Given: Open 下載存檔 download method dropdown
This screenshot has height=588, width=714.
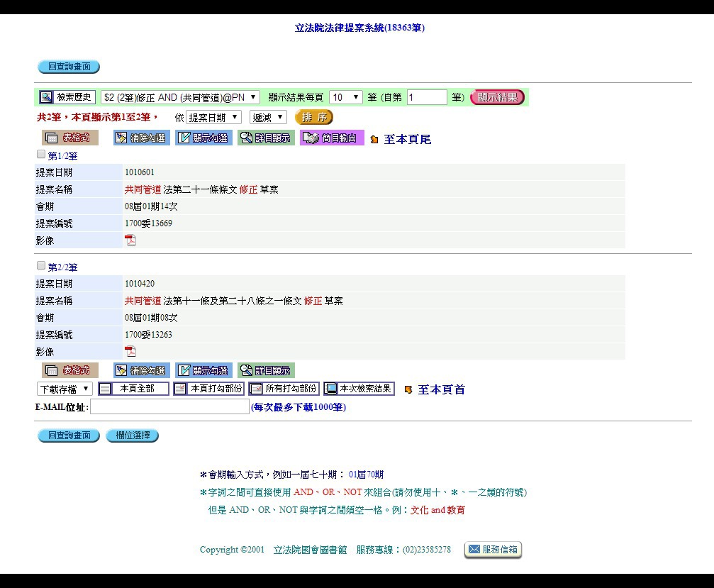Looking at the screenshot, I should point(65,389).
